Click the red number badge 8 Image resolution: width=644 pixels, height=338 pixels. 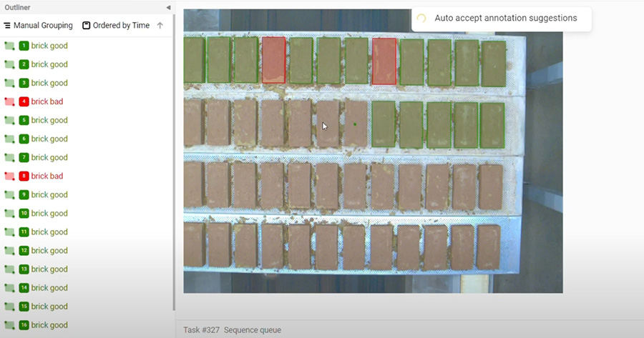(24, 176)
